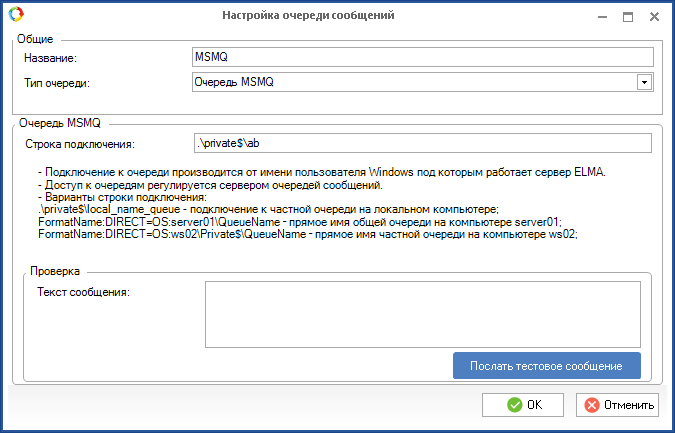Cancel dialog with the Отменить button
Screen dimensions: 675x433
(617, 405)
